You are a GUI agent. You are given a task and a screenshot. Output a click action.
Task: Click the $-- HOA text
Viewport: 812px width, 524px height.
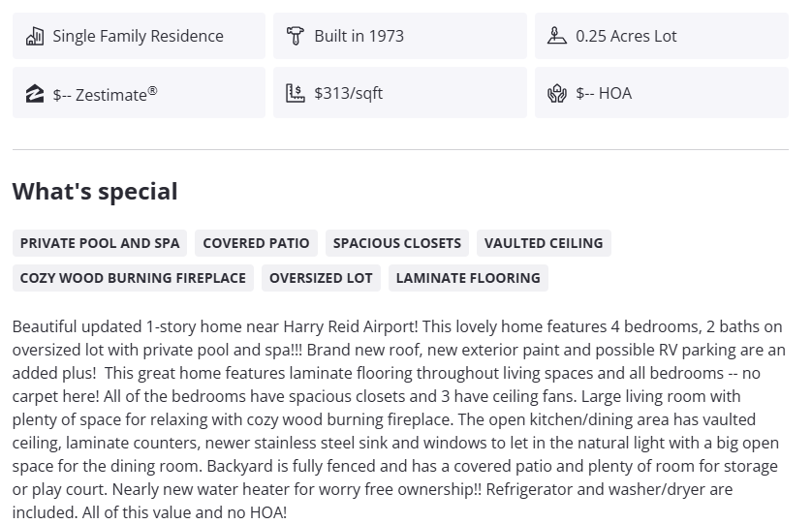(603, 94)
